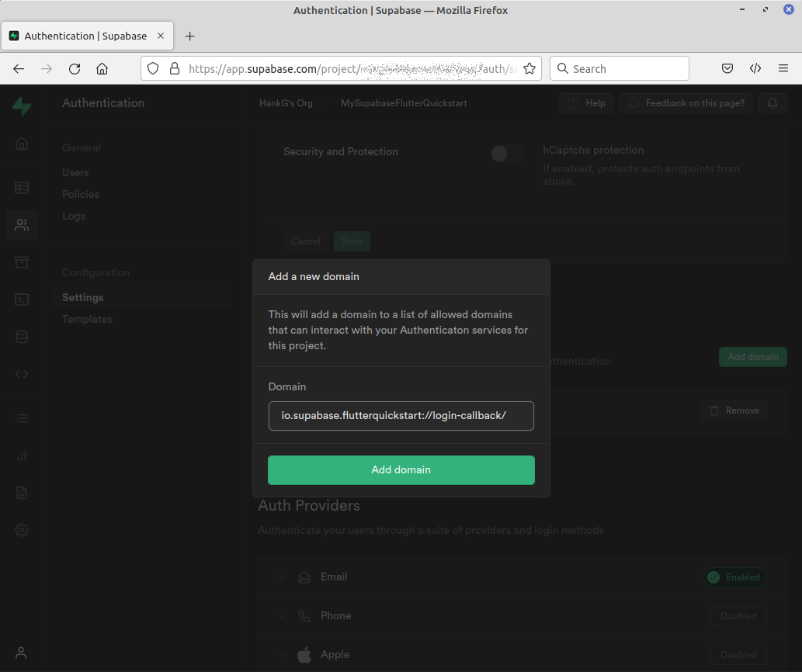Open the Table Editor sidebar icon
The image size is (802, 672).
22,187
